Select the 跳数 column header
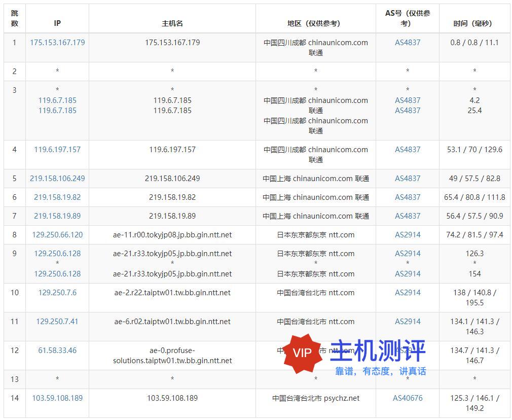 [x=15, y=18]
